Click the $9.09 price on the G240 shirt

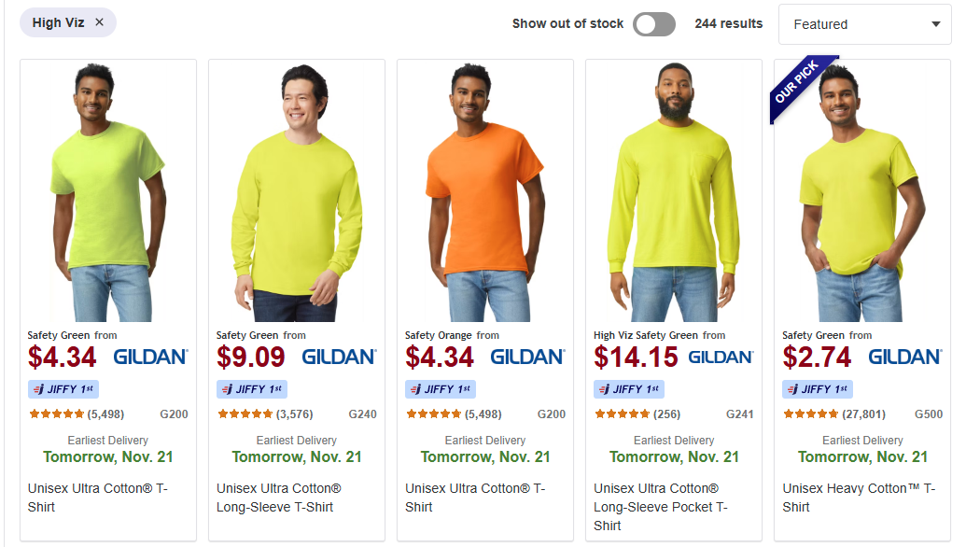coord(251,358)
